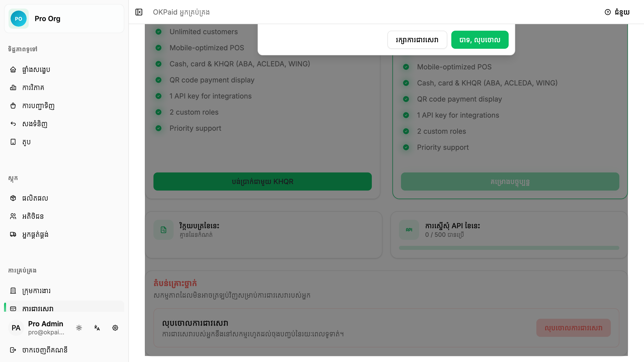This screenshot has width=644, height=362.
Task: Toggle light theme sun icon
Action: click(79, 328)
